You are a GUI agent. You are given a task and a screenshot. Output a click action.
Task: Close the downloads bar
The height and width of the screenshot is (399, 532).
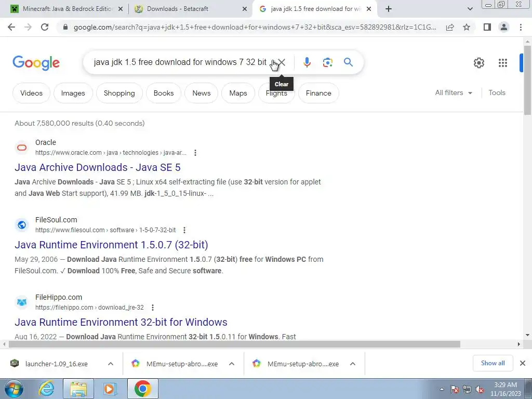click(x=523, y=363)
